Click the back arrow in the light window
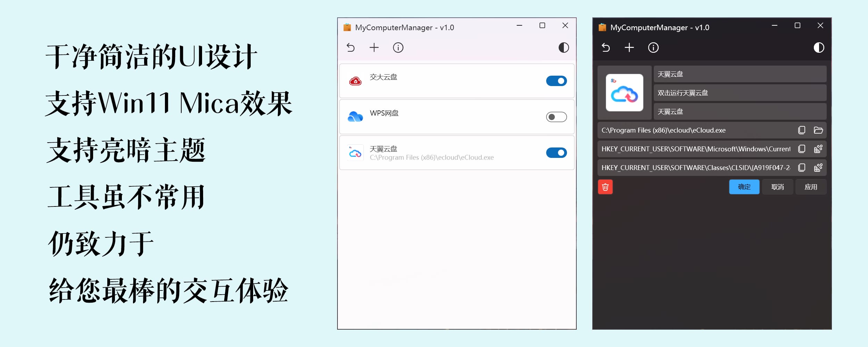Image resolution: width=868 pixels, height=347 pixels. (x=351, y=48)
